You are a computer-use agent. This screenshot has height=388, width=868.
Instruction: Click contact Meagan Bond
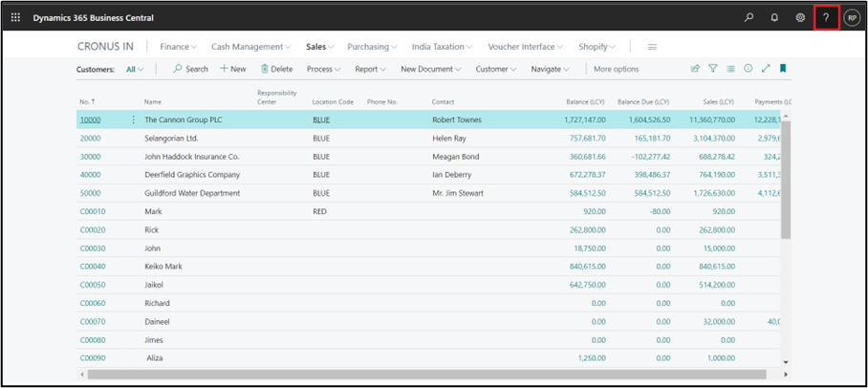[x=456, y=157]
